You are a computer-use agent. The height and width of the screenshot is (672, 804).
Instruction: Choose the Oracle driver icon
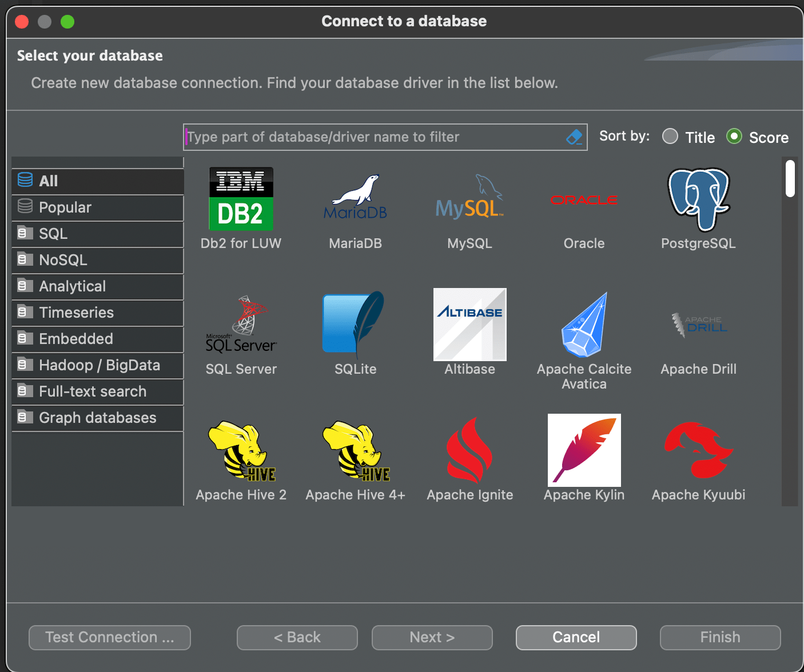coord(584,200)
